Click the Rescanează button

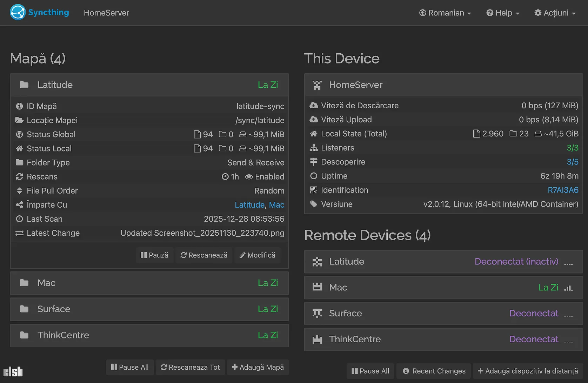[204, 255]
